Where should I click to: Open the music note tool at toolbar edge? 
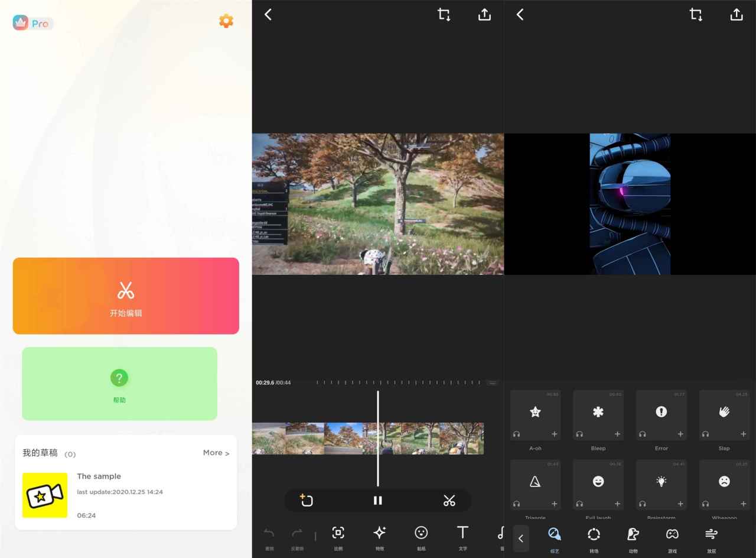click(500, 533)
